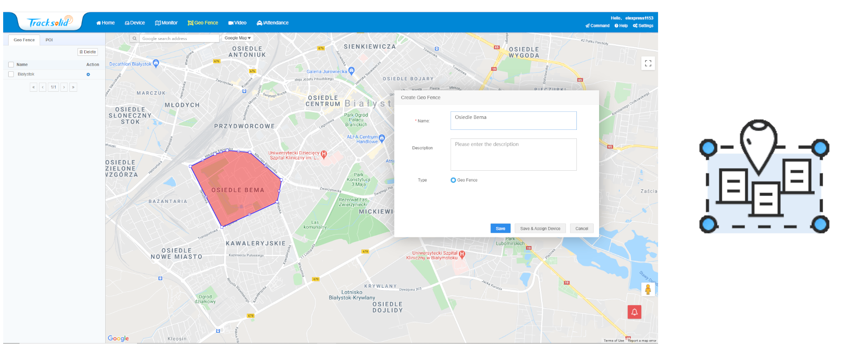
Task: Open the Command link in header
Action: (x=597, y=26)
